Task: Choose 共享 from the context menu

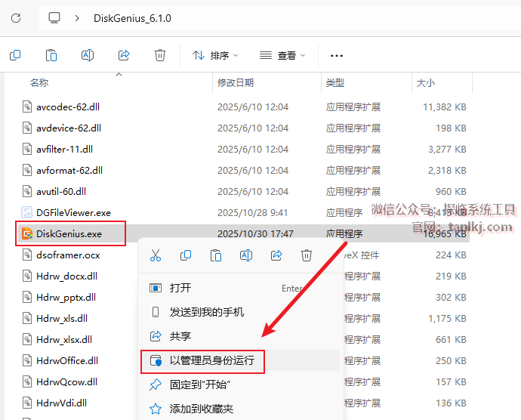Action: pos(240,336)
